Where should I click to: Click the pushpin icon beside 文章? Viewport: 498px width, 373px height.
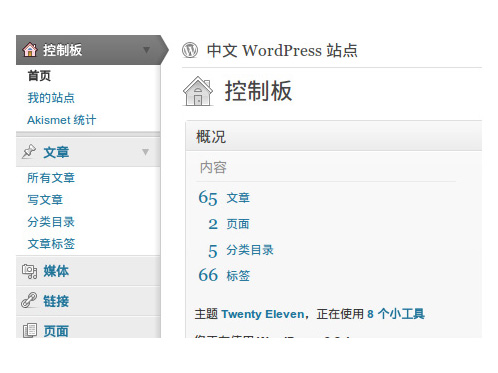(29, 152)
